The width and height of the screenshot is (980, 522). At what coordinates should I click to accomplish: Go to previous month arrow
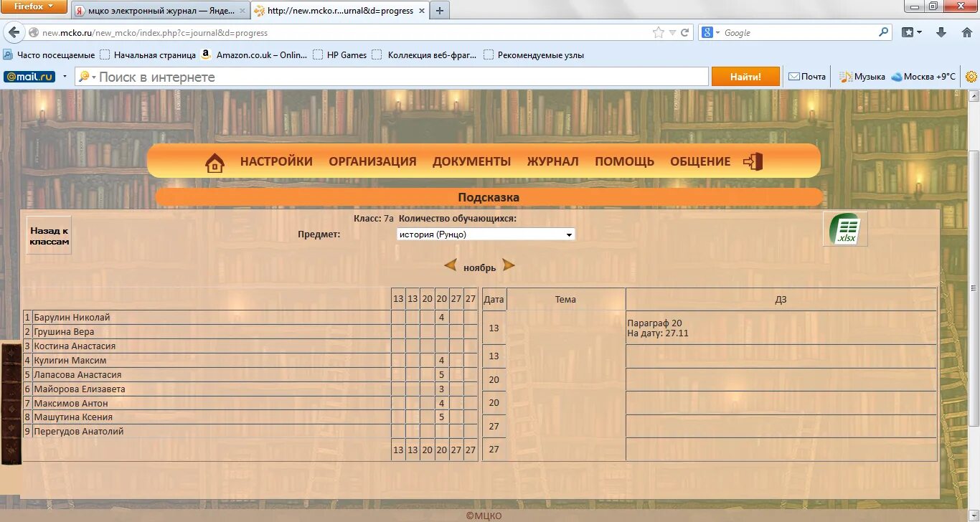(451, 266)
